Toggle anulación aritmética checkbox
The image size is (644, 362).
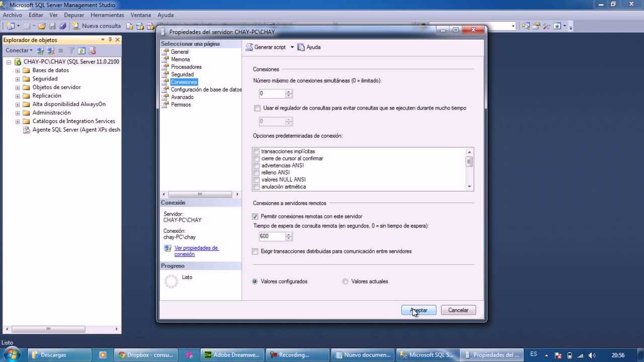click(x=257, y=187)
